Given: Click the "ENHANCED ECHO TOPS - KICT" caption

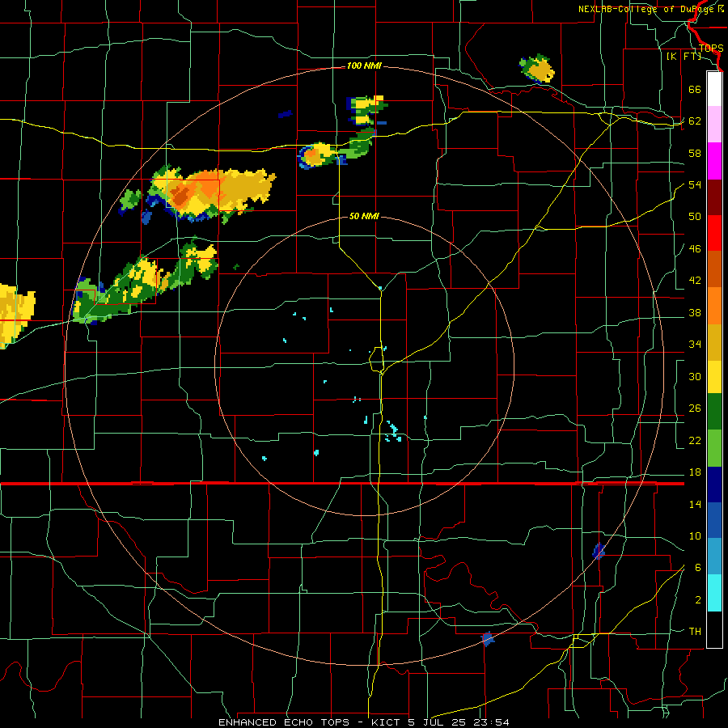Looking at the screenshot, I should click(307, 722).
